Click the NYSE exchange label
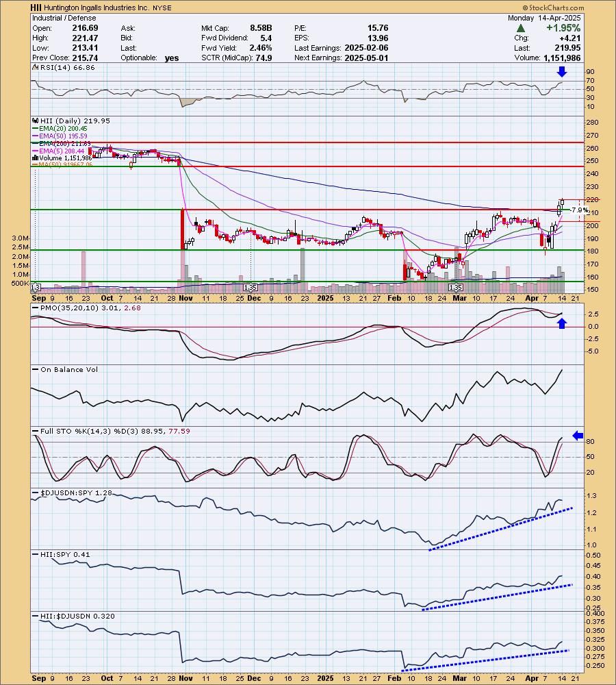 pos(162,8)
